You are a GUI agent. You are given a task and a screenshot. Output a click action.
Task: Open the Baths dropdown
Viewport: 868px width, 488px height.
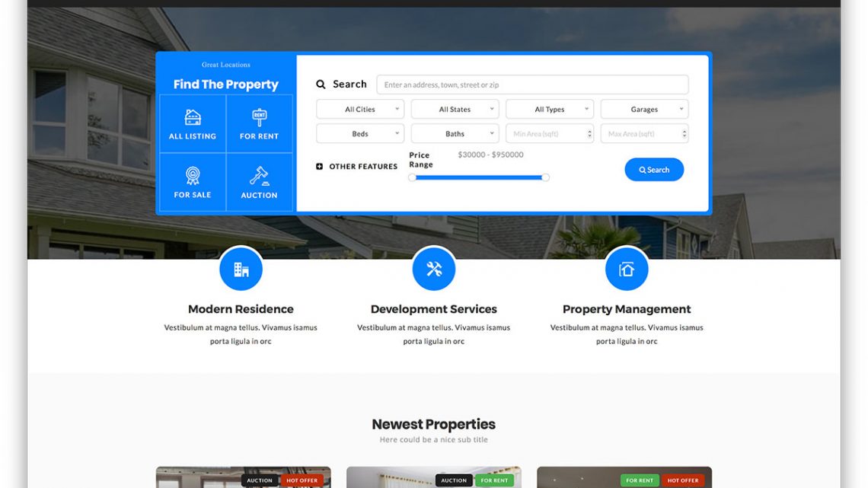tap(455, 134)
